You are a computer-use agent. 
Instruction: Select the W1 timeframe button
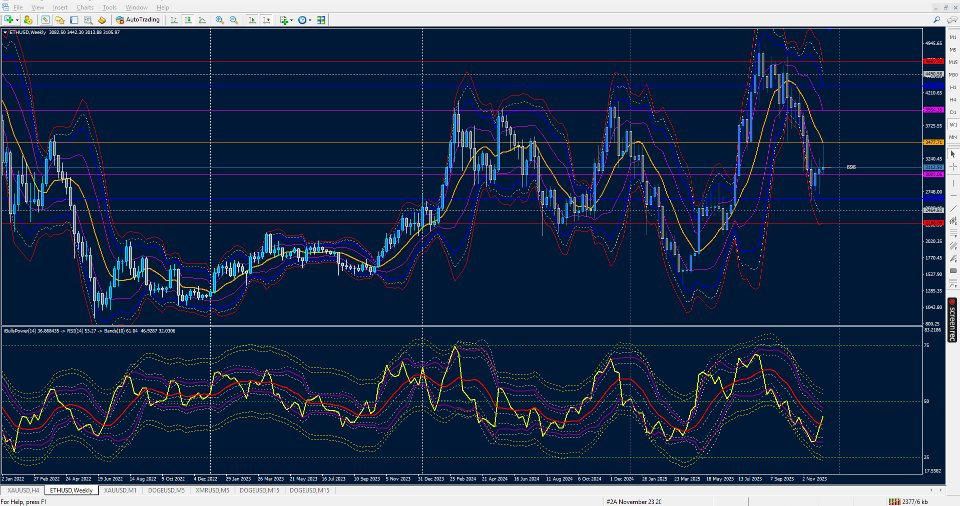953,125
